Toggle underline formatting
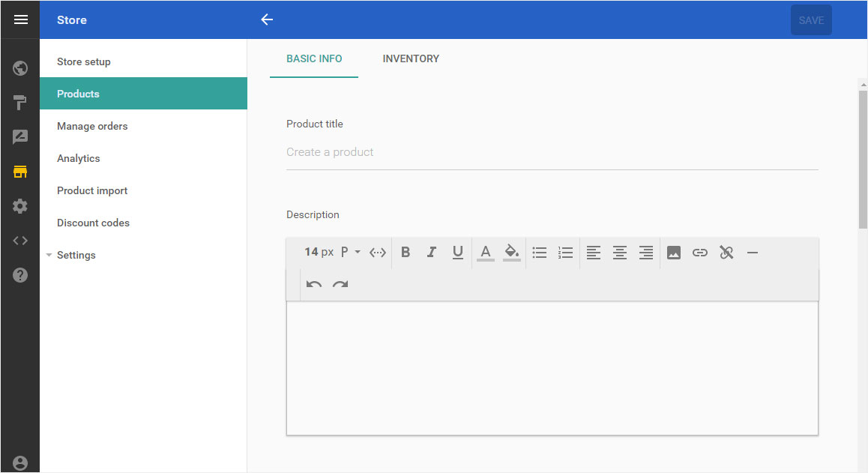Image resolution: width=868 pixels, height=473 pixels. (458, 253)
